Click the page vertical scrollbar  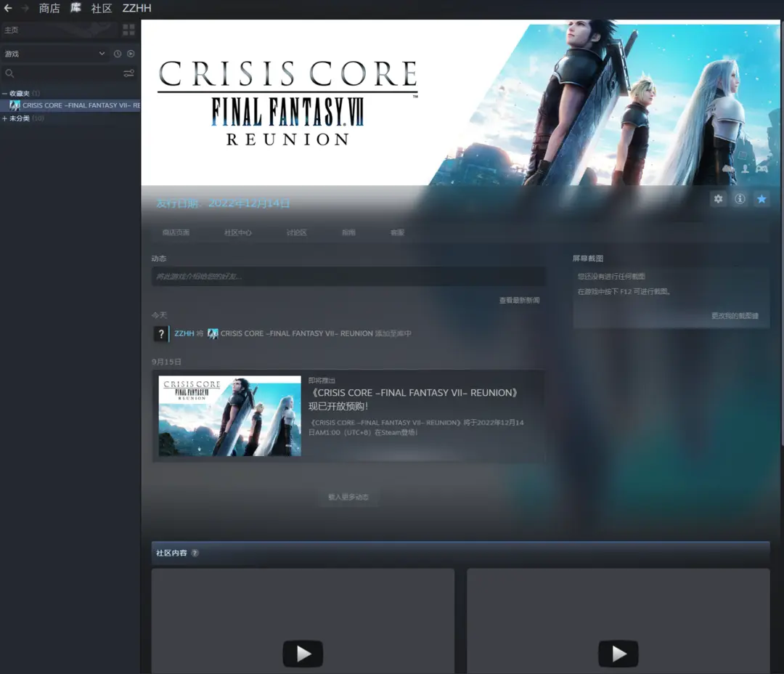(782, 232)
